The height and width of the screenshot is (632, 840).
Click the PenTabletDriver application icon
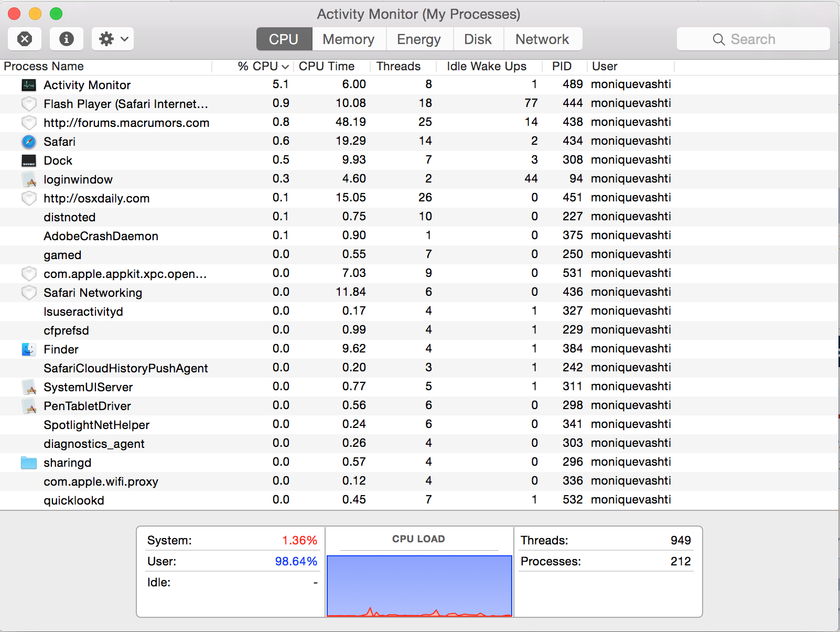[29, 406]
